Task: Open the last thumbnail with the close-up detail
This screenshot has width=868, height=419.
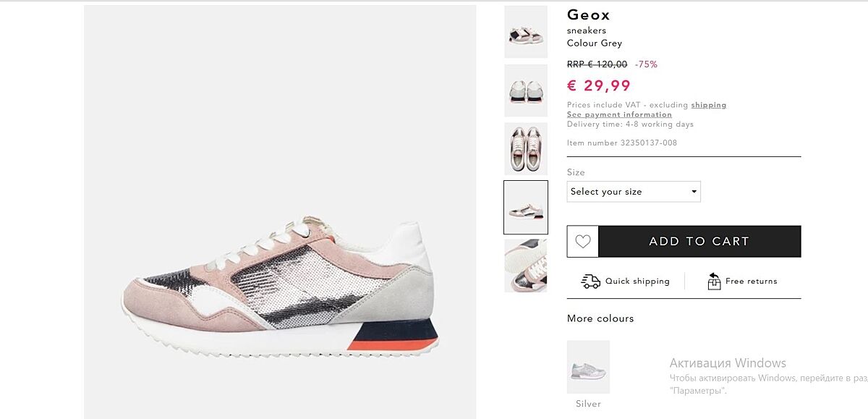Action: 526,266
